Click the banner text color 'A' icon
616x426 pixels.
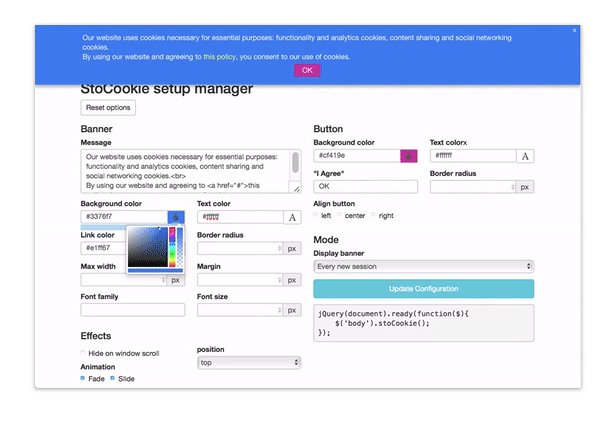coord(292,217)
